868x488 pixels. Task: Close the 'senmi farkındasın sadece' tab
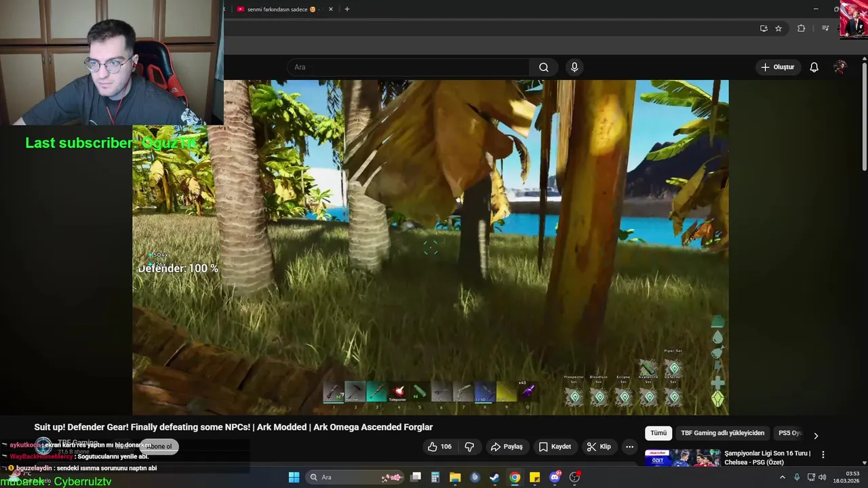pyautogui.click(x=331, y=9)
